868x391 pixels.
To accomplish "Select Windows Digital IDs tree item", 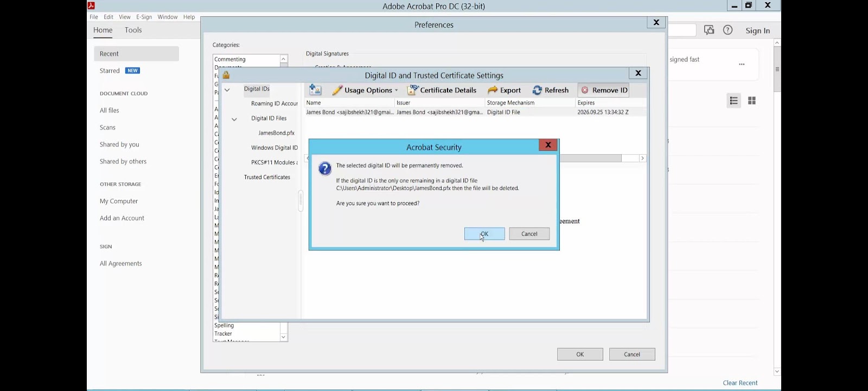I will 274,148.
